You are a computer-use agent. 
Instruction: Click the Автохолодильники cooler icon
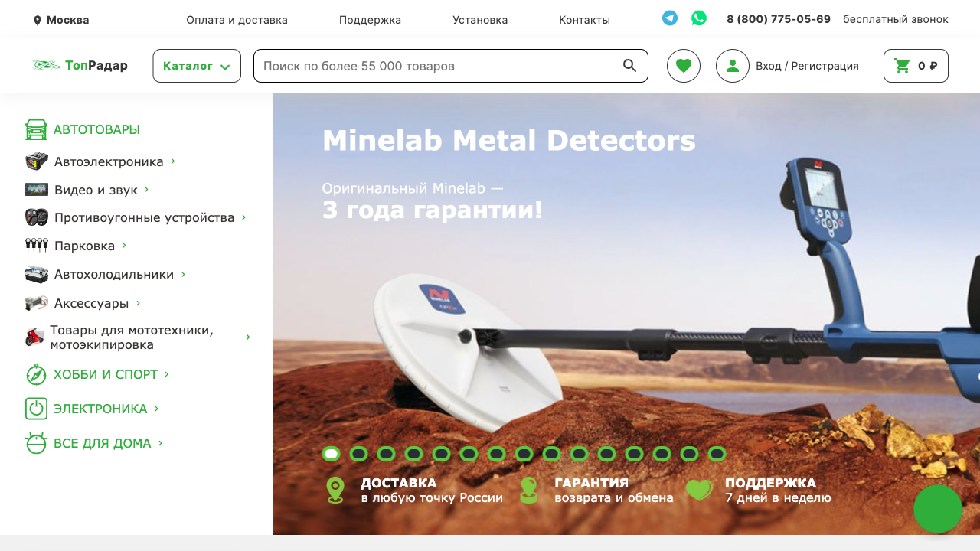[37, 274]
